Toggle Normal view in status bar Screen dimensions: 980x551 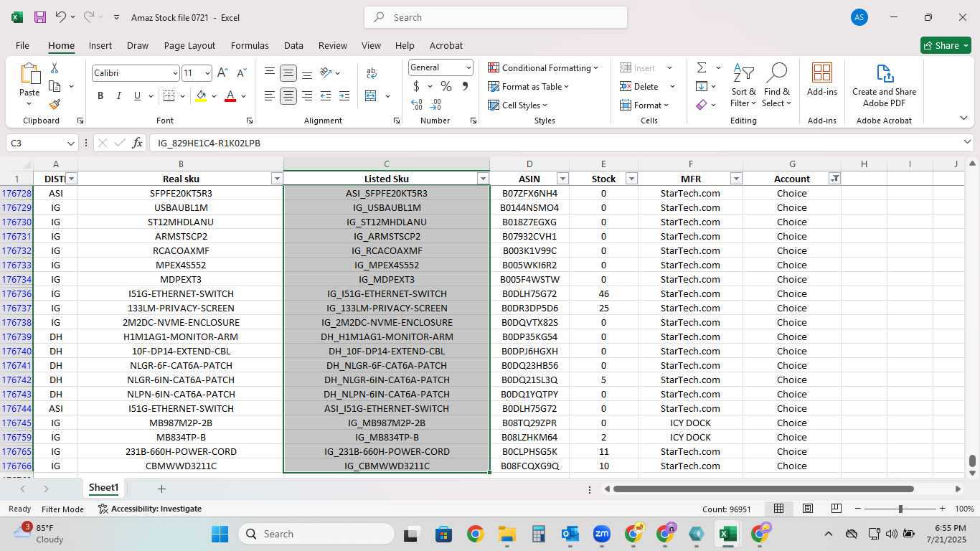(778, 509)
